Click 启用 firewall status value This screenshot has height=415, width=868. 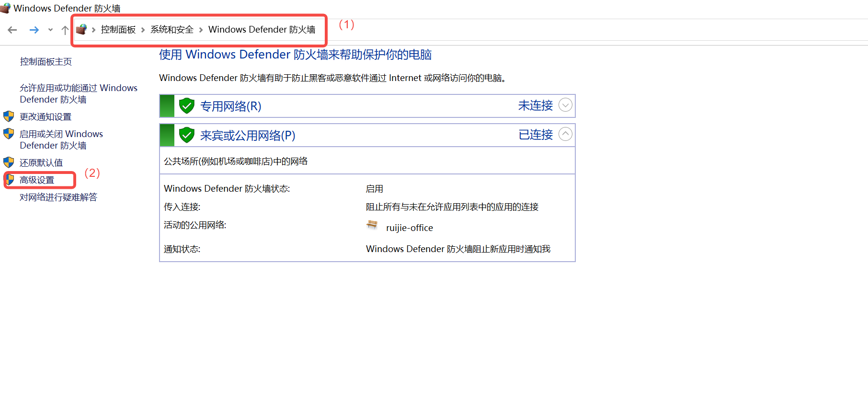click(x=375, y=189)
